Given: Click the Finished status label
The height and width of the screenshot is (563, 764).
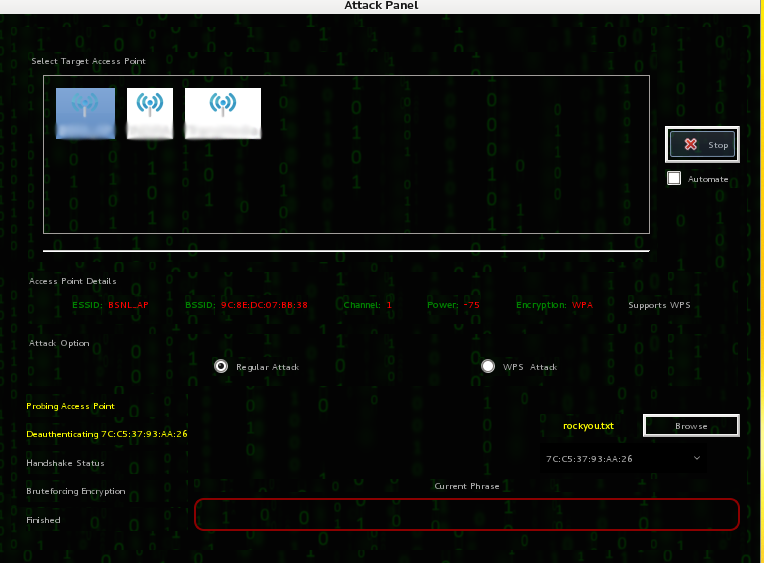Looking at the screenshot, I should 43,520.
